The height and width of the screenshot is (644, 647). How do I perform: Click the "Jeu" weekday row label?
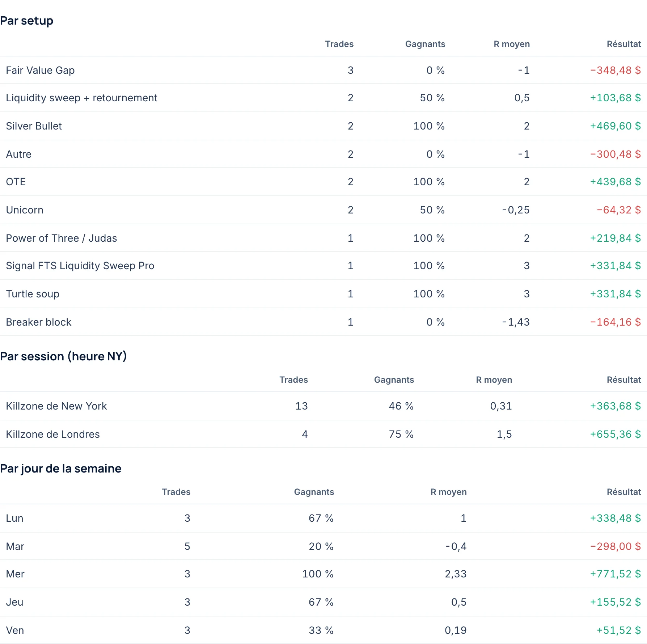(14, 602)
